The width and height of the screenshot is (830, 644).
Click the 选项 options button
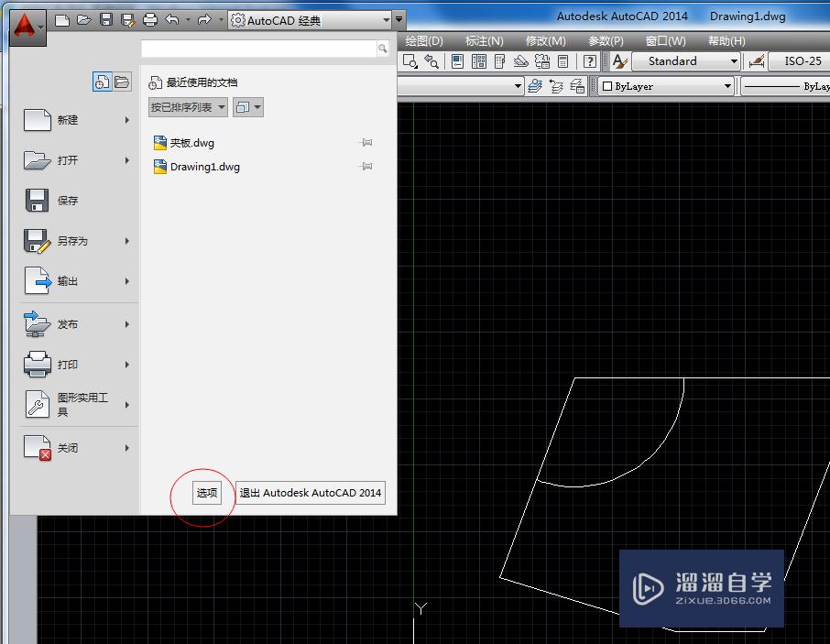click(207, 493)
